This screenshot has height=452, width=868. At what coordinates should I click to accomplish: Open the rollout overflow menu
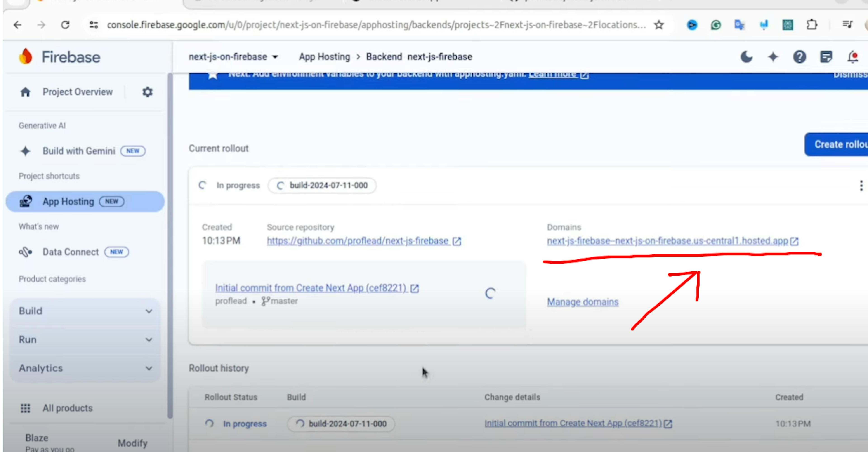[x=861, y=185]
